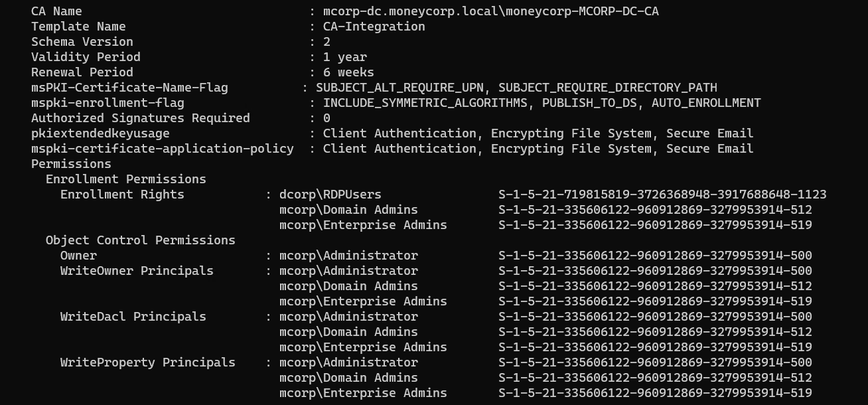Select the CA-Integration template name text
868x405 pixels.
pos(374,27)
